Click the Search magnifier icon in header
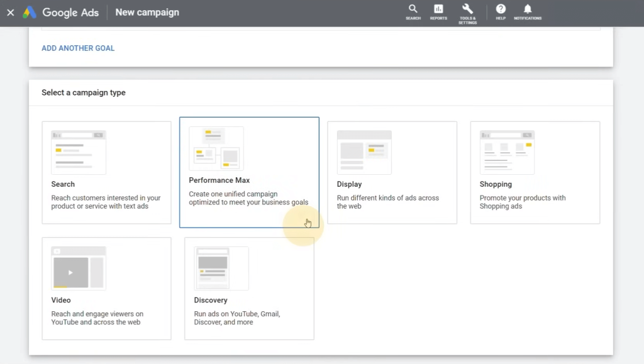The height and width of the screenshot is (364, 644). 413,11
